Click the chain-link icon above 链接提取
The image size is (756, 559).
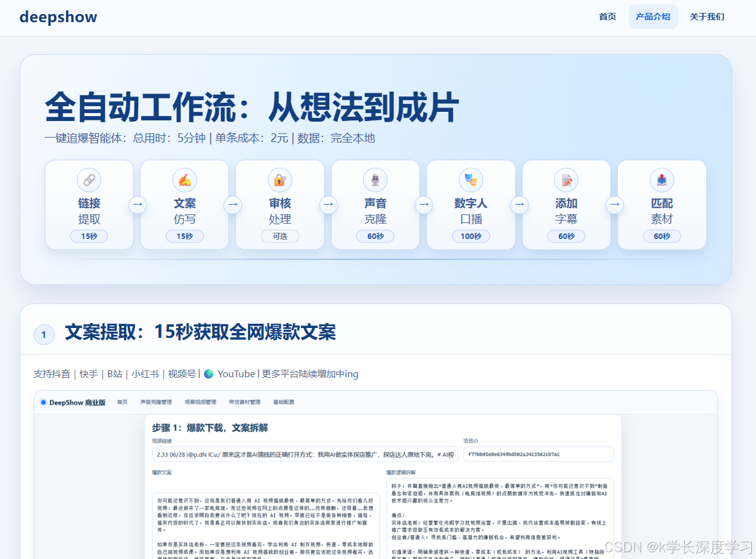tap(89, 179)
